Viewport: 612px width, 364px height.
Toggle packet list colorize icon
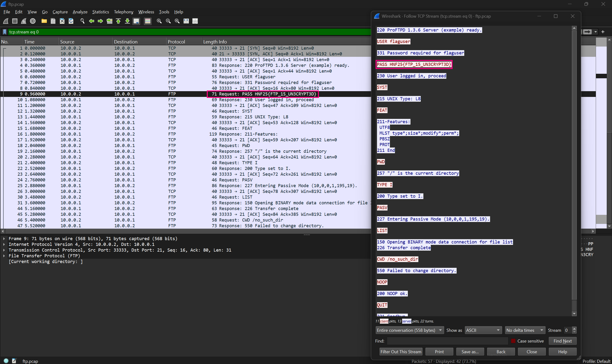tap(148, 21)
